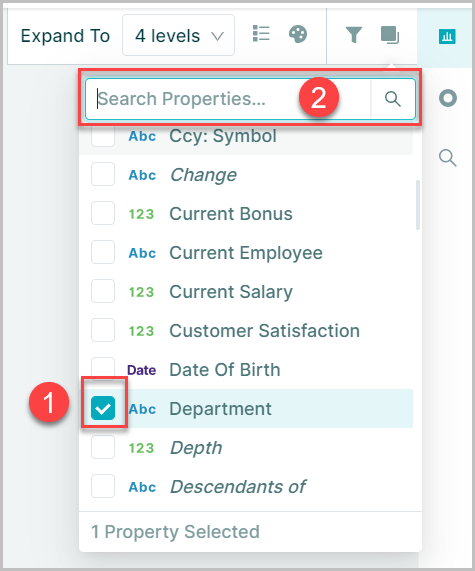Click the property list scrollbar

click(x=417, y=205)
